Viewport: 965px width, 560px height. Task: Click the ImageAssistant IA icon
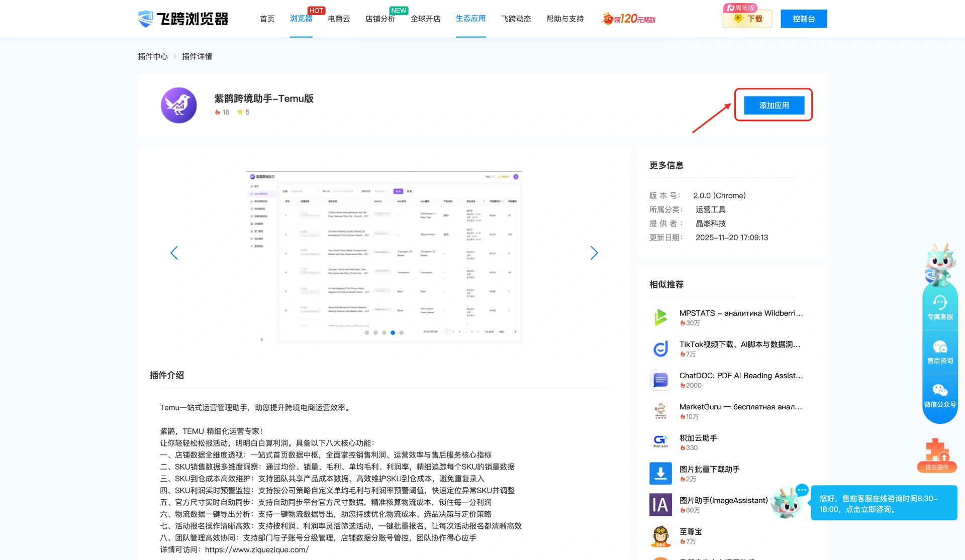tap(660, 504)
